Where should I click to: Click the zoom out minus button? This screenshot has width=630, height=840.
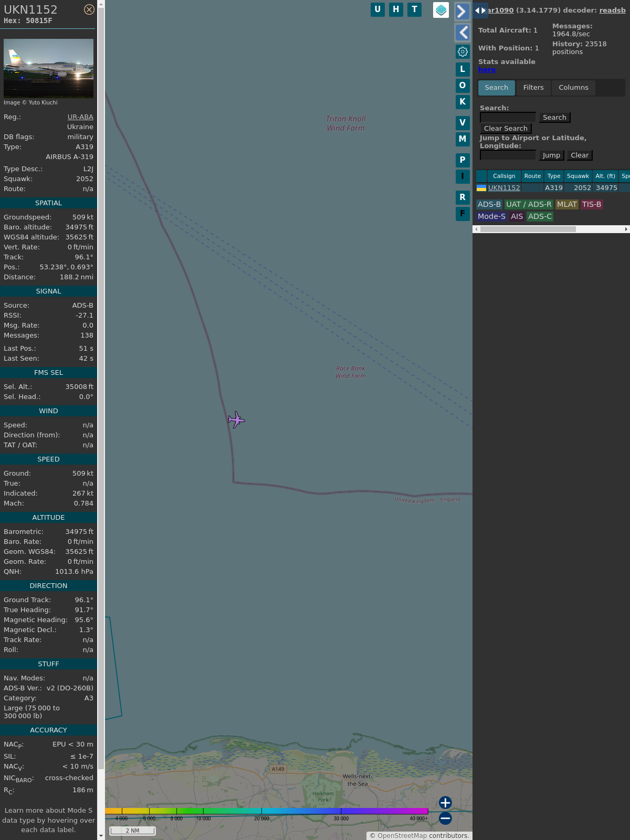[445, 818]
